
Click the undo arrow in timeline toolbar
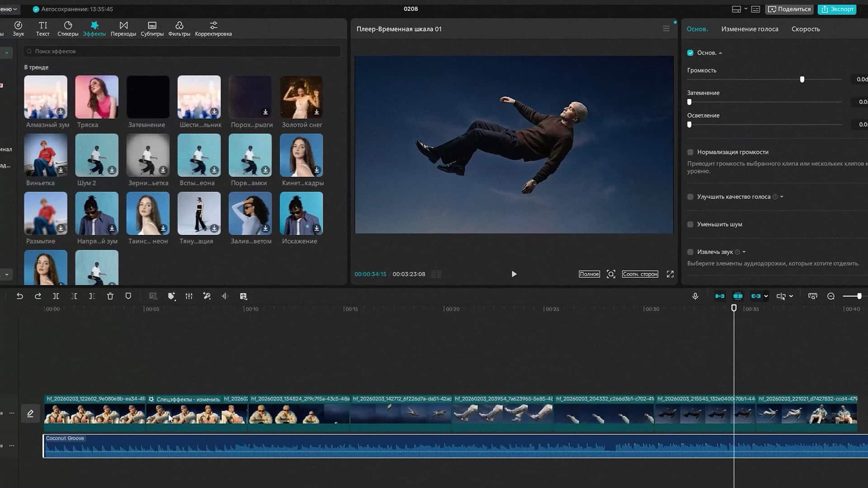pos(20,296)
